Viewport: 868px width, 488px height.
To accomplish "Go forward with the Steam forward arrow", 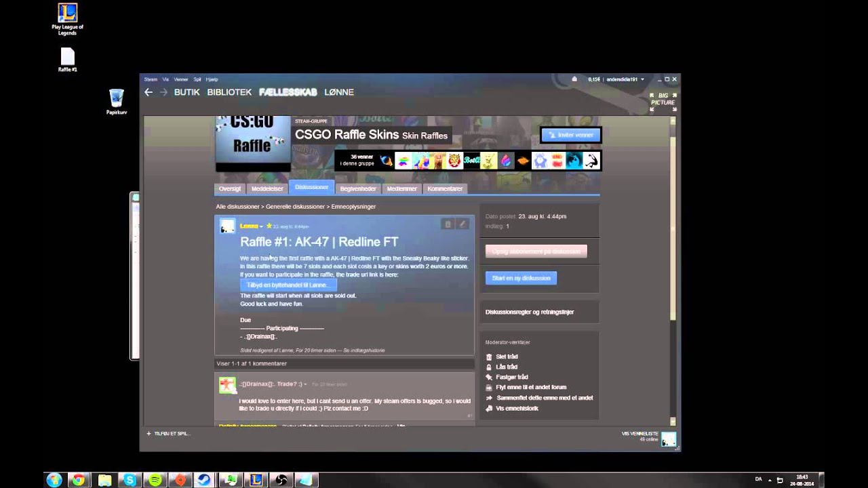I will (163, 92).
